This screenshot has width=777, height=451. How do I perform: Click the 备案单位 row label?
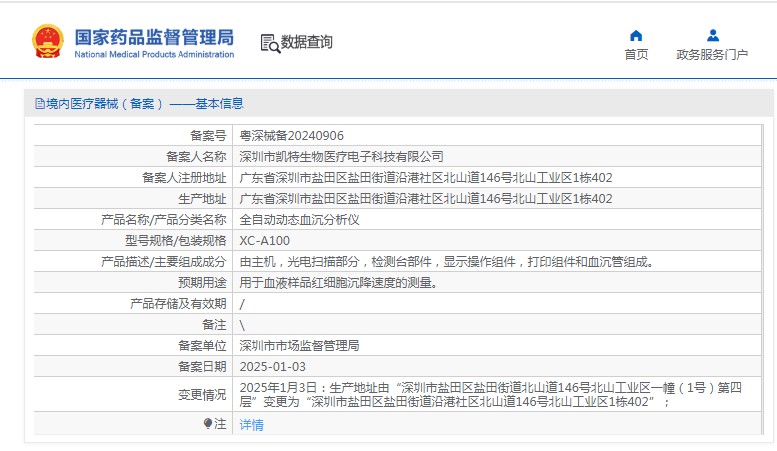(202, 345)
